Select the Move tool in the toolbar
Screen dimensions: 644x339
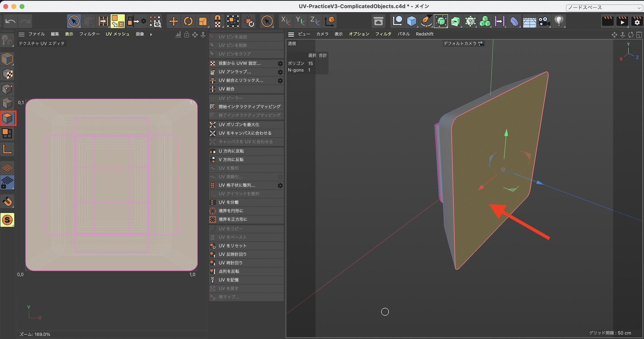pyautogui.click(x=173, y=22)
